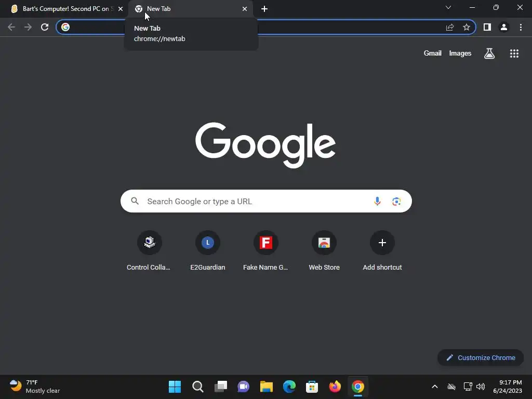The image size is (532, 399).
Task: Open the volume speaker tray icon
Action: (481, 387)
